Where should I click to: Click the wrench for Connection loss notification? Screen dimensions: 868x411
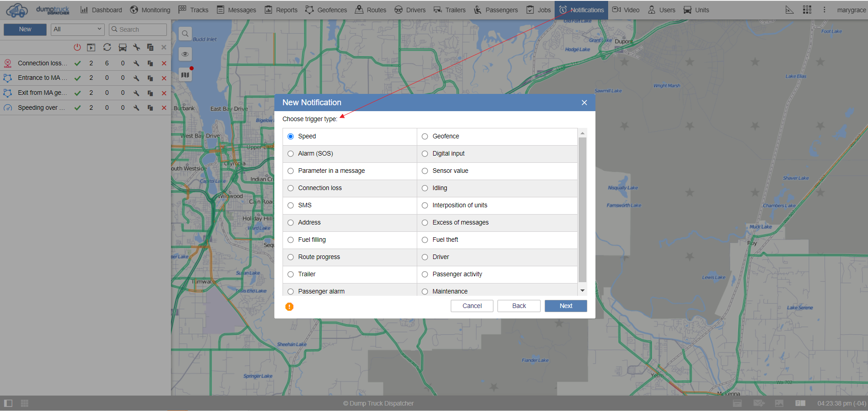136,64
